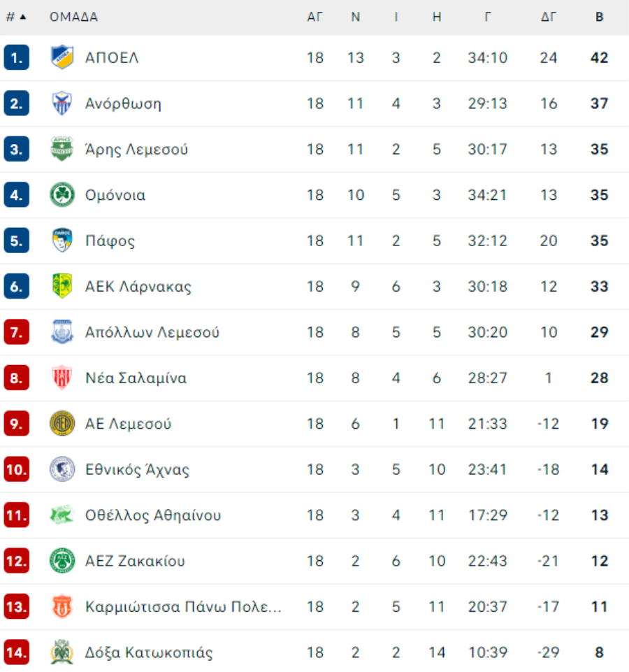Open Ανόρθωση team logo
Image resolution: width=629 pixels, height=672 pixels.
[62, 103]
